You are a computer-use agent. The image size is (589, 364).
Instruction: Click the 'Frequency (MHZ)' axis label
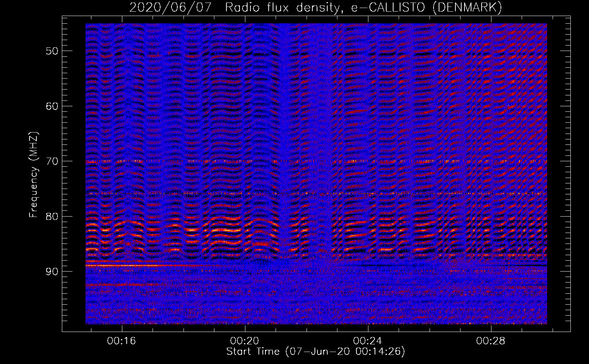point(33,175)
